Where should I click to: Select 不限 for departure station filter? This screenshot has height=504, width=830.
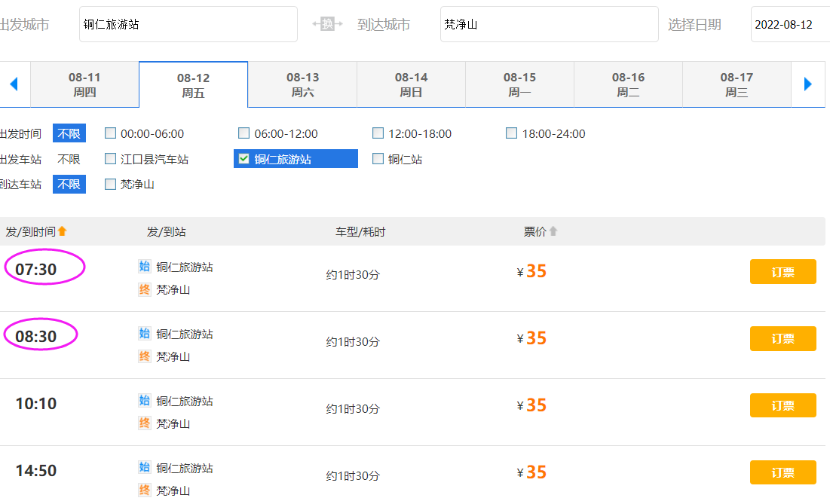[x=69, y=159]
